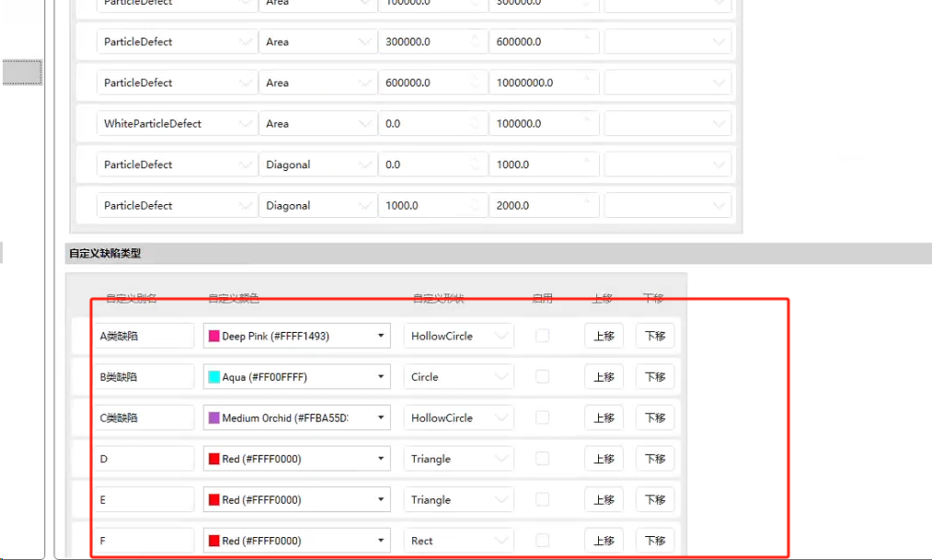Check the enable box in row D
Screen dimensions: 932x560
(542, 459)
